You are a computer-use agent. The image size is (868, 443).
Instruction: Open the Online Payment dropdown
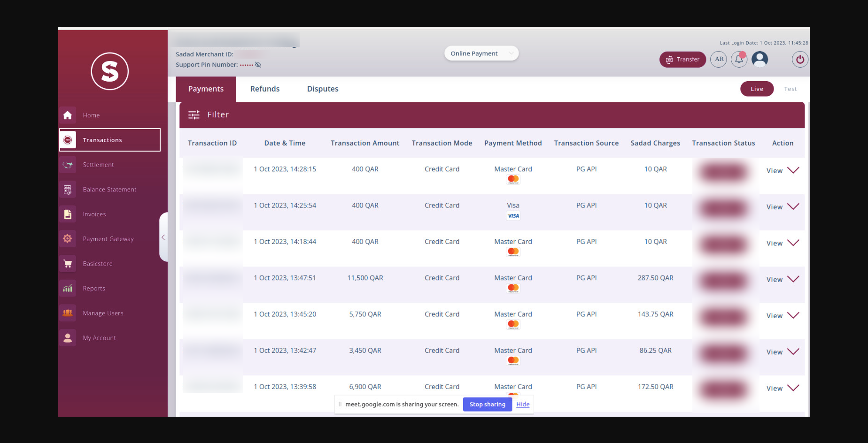click(481, 53)
